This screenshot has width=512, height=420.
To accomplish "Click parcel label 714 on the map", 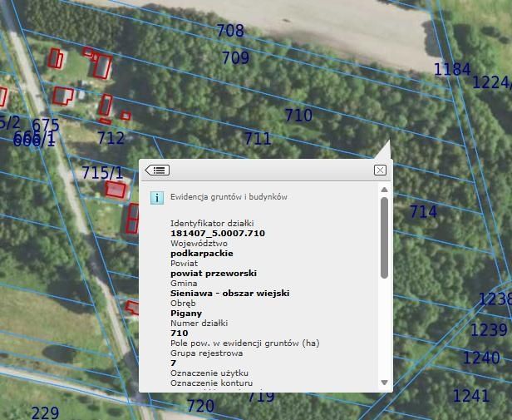I will point(424,211).
